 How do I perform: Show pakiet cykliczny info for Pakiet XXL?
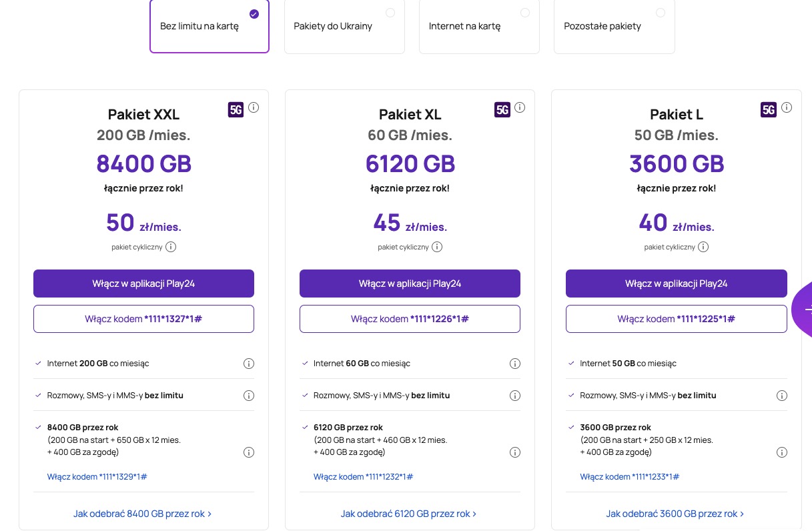tap(171, 247)
